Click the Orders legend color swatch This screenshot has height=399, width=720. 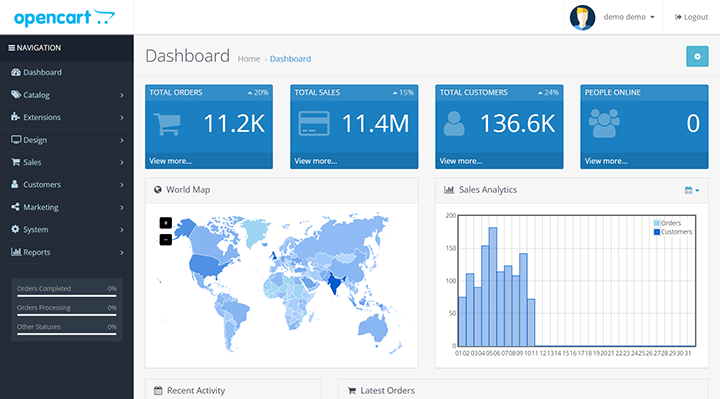[x=657, y=223]
